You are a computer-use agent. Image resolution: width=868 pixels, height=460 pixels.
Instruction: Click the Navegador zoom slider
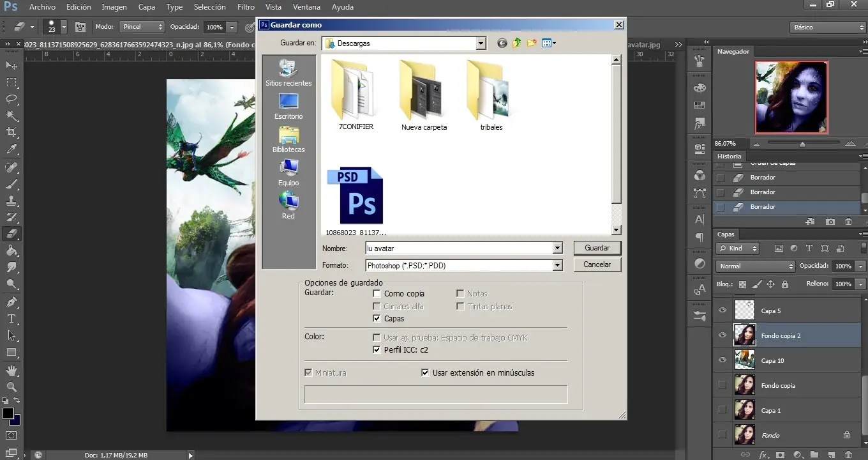click(802, 144)
